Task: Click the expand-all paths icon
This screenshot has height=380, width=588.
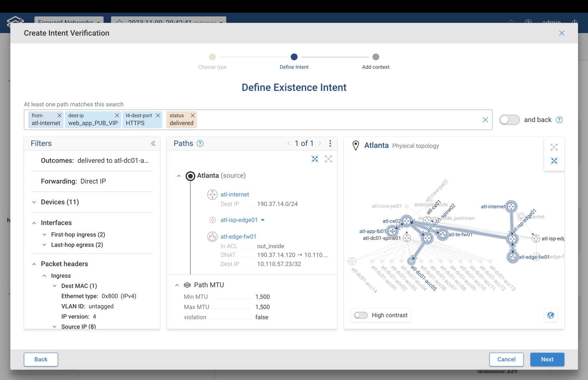Action: point(329,159)
